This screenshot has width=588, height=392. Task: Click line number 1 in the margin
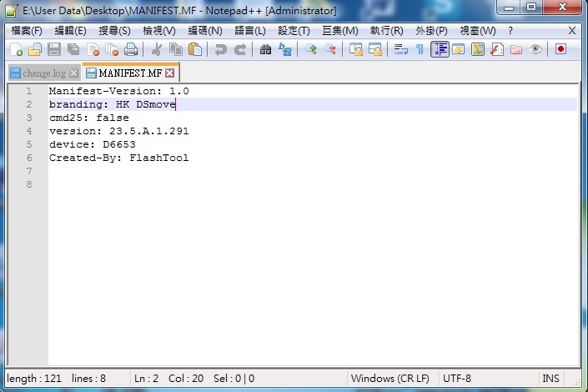coord(29,91)
